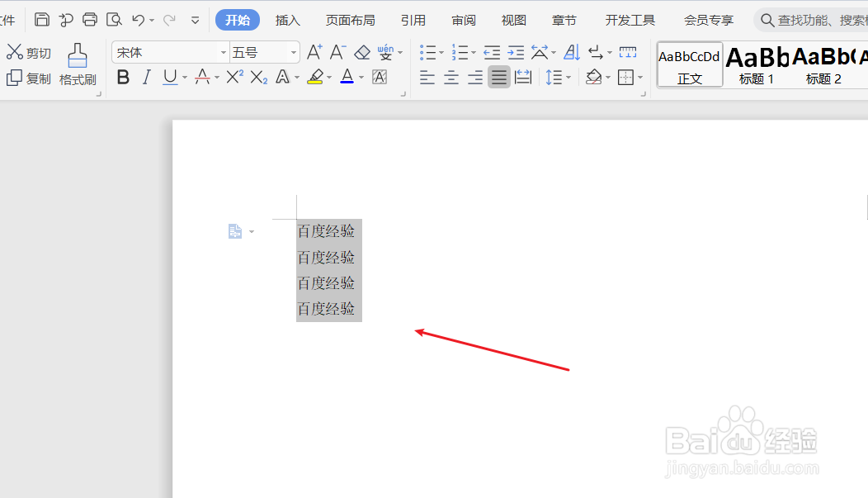
Task: Open the phonetic guide wén icon
Action: 385,53
